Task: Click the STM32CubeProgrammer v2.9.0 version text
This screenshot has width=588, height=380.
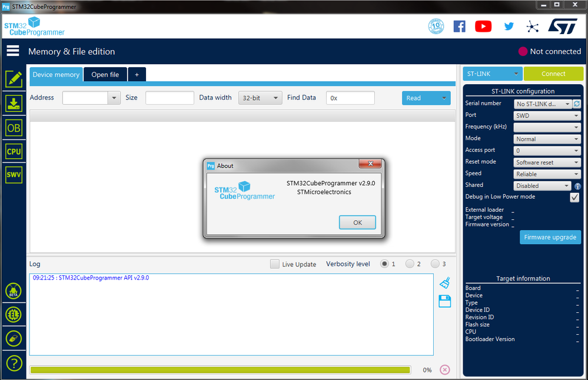Action: point(331,184)
